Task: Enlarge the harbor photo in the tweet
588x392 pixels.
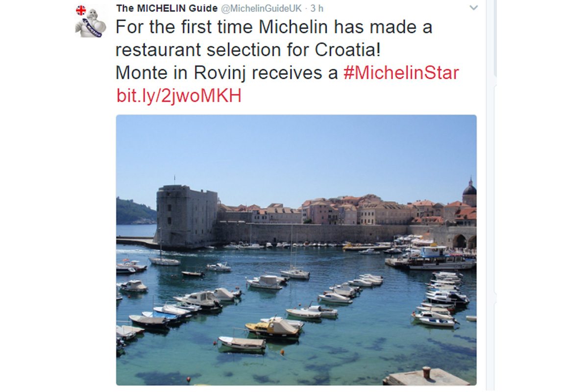Action: (x=296, y=250)
